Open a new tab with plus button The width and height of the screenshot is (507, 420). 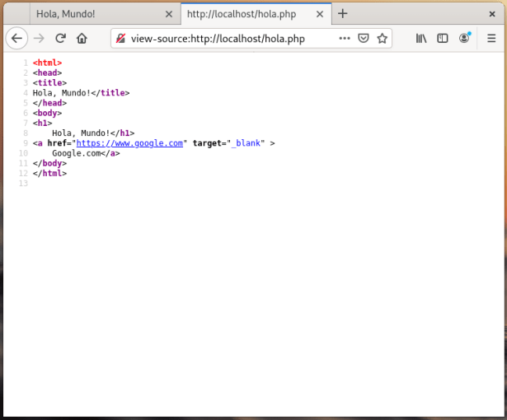pos(343,14)
